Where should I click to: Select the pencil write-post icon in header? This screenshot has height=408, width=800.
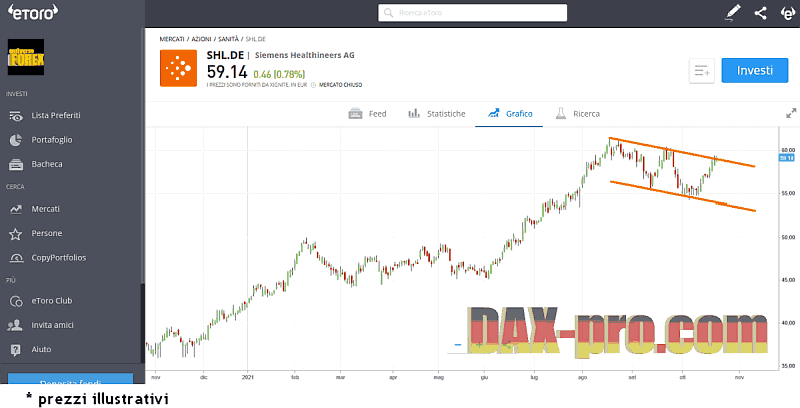[733, 13]
